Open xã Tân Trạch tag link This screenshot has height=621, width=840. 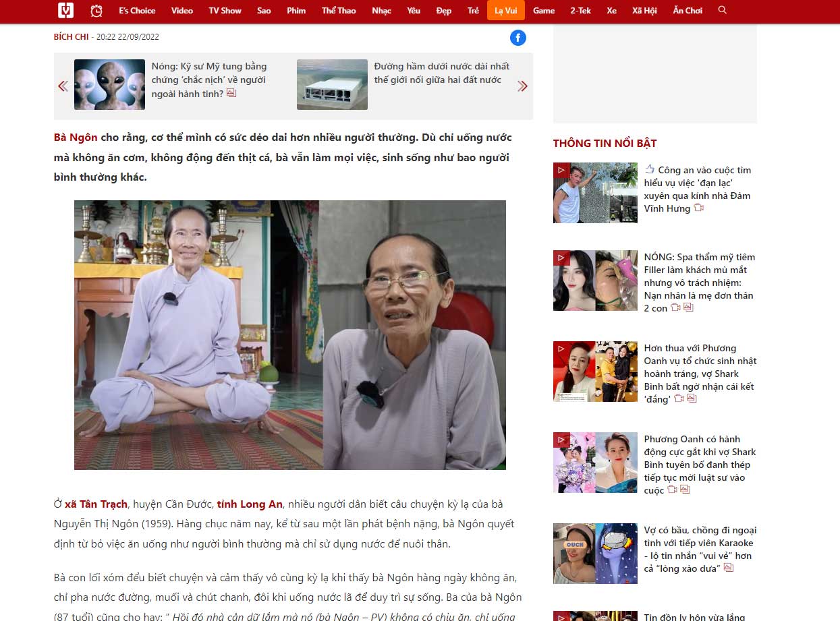[96, 504]
